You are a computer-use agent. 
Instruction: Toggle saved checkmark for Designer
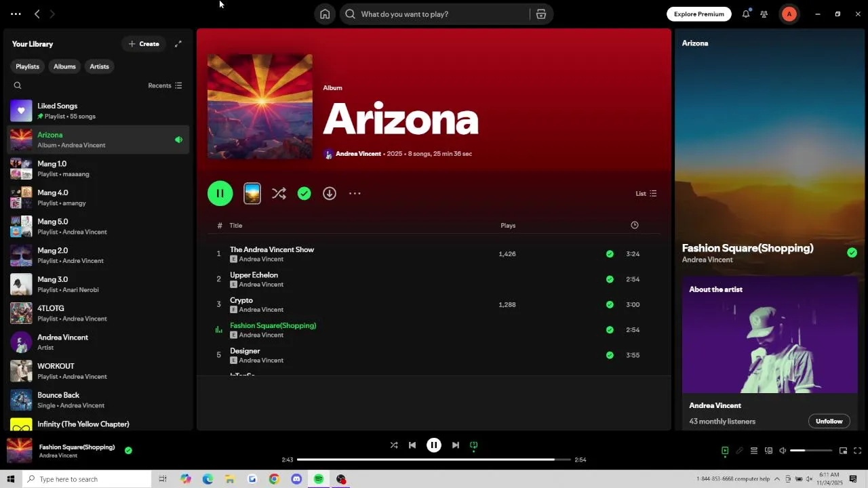point(610,355)
